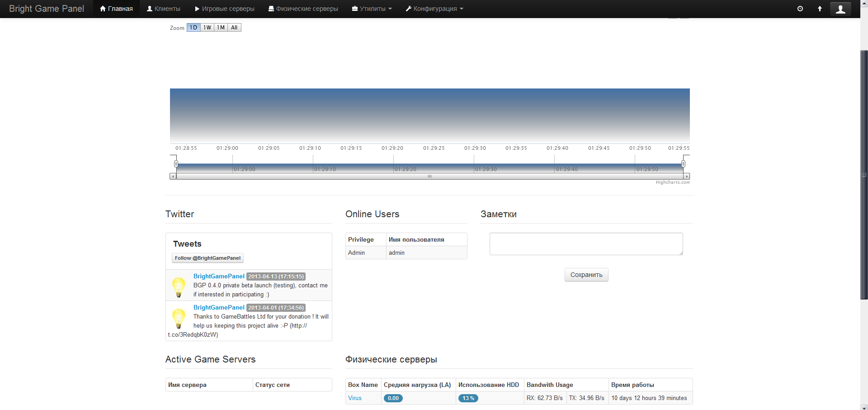The width and height of the screenshot is (868, 410).
Task: Click the Privilege column header
Action: (x=366, y=239)
